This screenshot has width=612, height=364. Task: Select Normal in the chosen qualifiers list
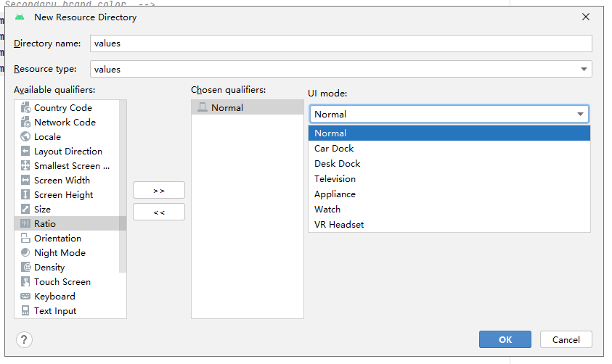coord(248,107)
